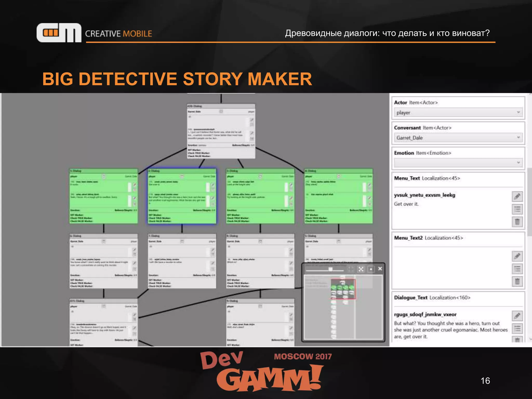Click the fit-to-view arrows icon in minimap
Image resolution: width=532 pixels, height=399 pixels.
click(x=361, y=269)
